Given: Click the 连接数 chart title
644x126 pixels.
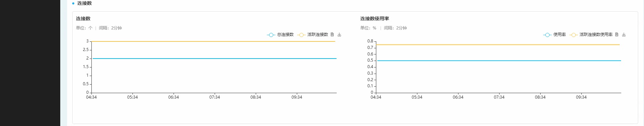Looking at the screenshot, I should coord(83,18).
